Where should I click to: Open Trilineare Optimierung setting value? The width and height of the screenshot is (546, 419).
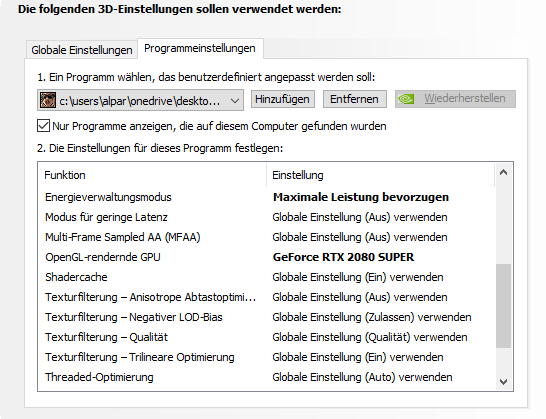pyautogui.click(x=358, y=357)
